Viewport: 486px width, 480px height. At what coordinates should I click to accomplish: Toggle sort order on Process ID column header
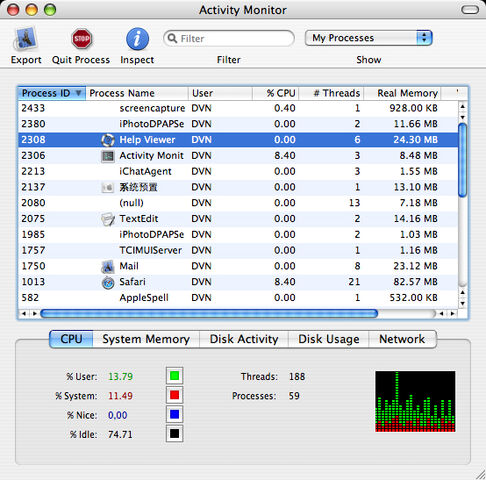pos(52,93)
